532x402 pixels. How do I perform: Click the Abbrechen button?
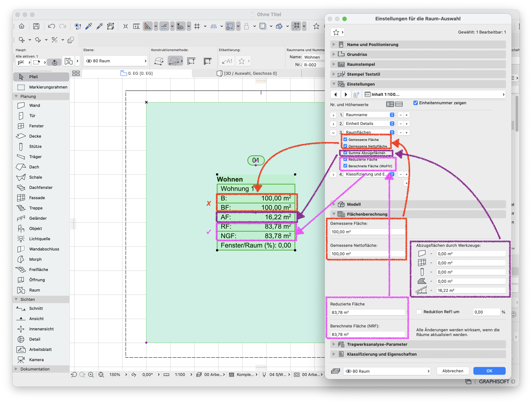tap(453, 371)
